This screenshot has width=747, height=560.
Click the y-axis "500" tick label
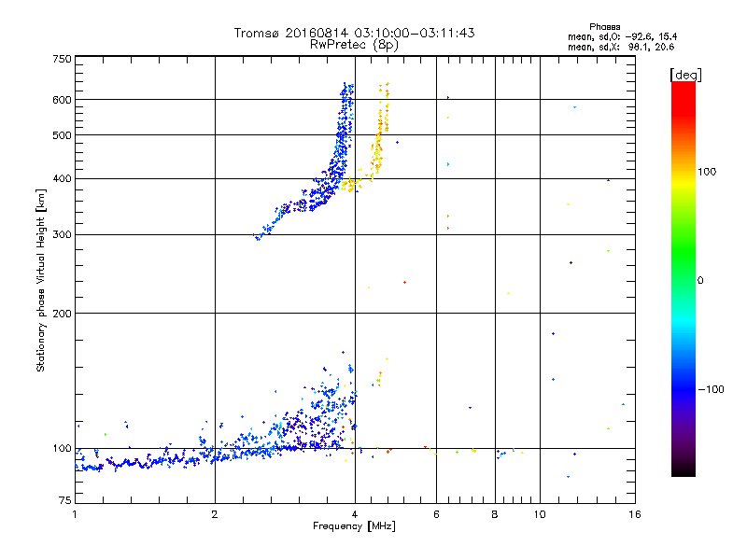[x=63, y=135]
